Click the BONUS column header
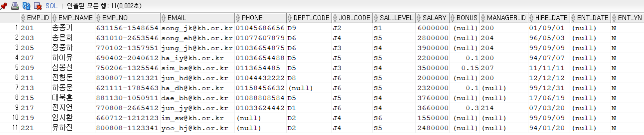Viewport: 644px width, 135px height. click(x=464, y=18)
